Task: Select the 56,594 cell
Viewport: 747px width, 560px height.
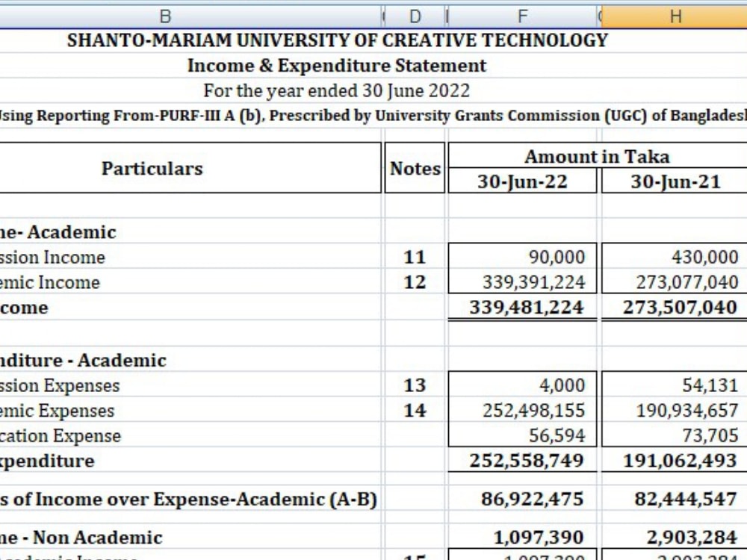Action: pos(523,436)
